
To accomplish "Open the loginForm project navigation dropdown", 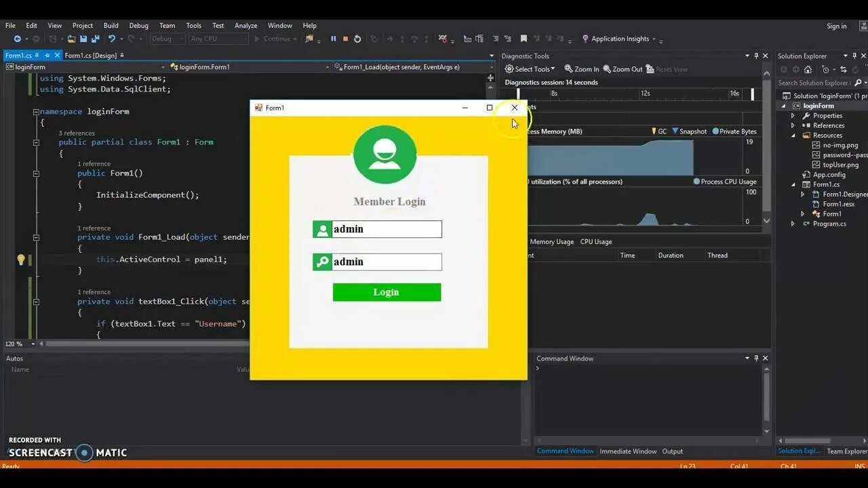I will click(x=85, y=67).
